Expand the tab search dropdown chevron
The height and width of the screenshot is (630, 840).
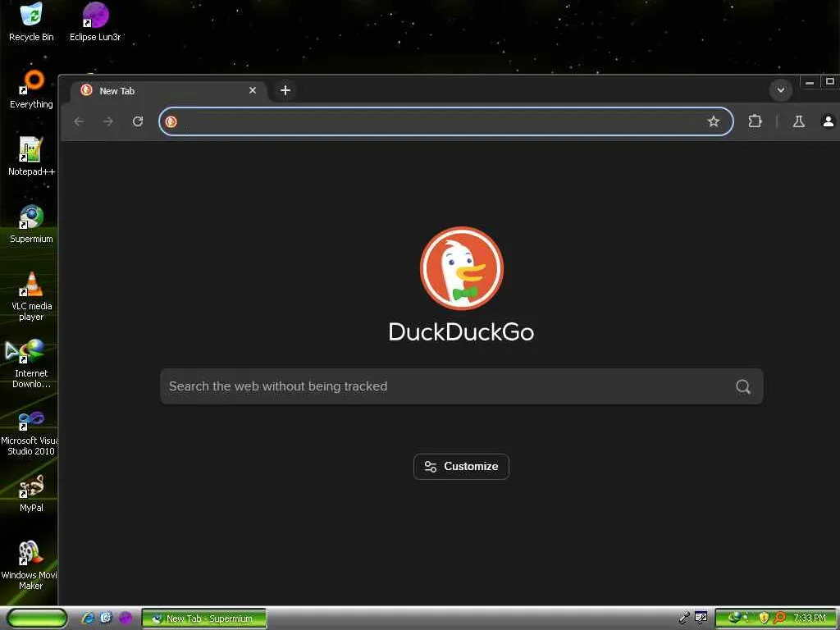tap(781, 90)
